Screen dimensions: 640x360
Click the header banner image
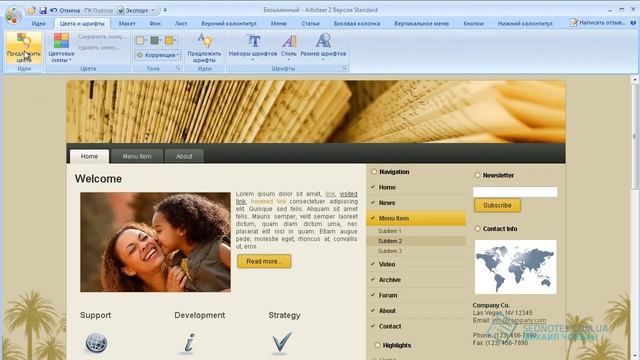(316, 112)
